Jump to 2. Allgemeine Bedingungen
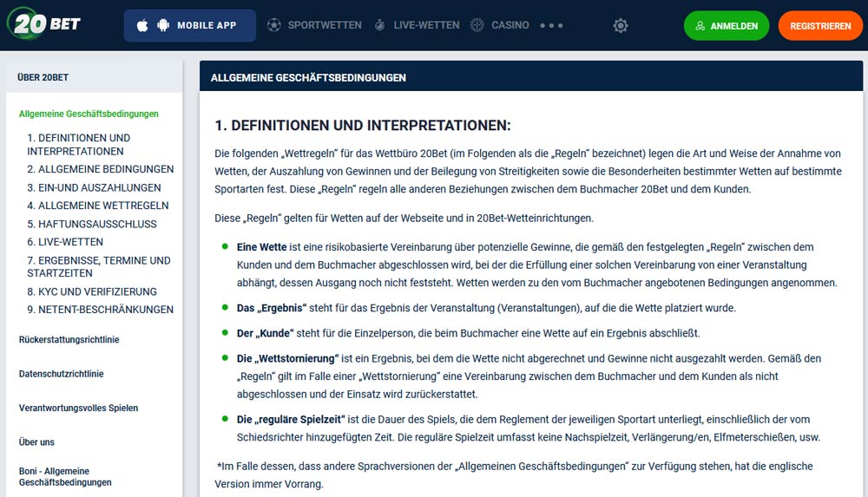Viewport: 868px width, 497px height. (x=100, y=169)
